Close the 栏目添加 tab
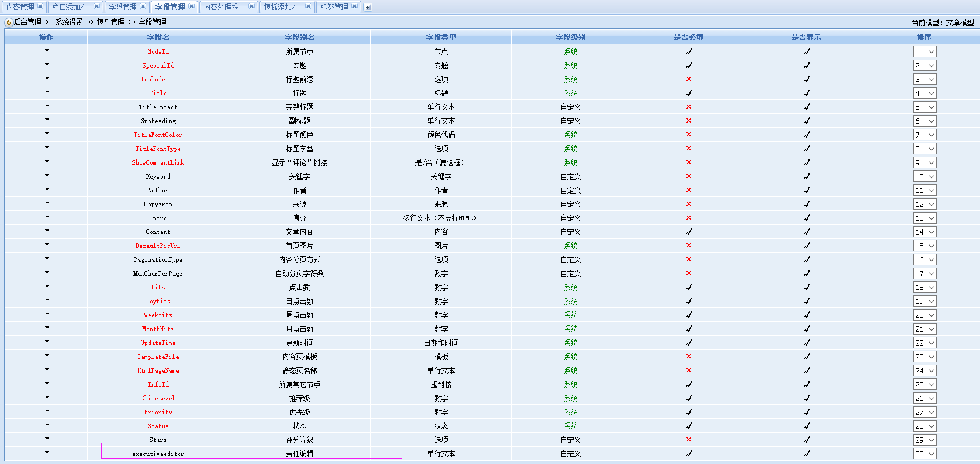This screenshot has height=464, width=980. (96, 6)
